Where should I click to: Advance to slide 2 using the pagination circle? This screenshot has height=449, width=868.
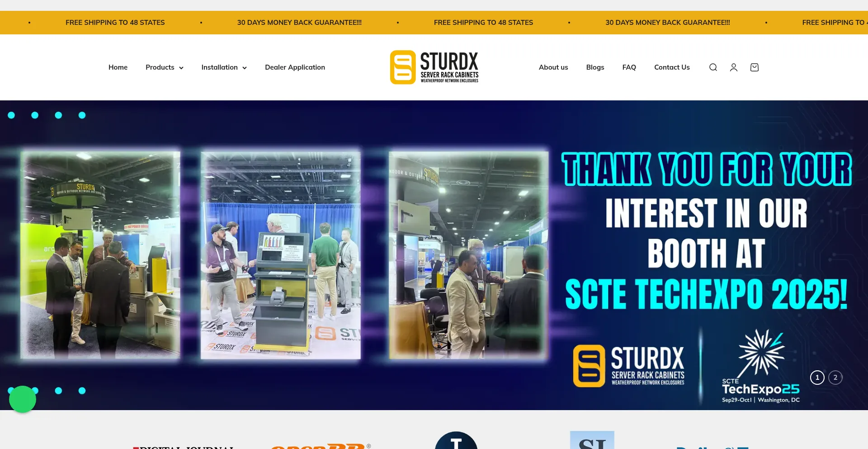tap(835, 378)
